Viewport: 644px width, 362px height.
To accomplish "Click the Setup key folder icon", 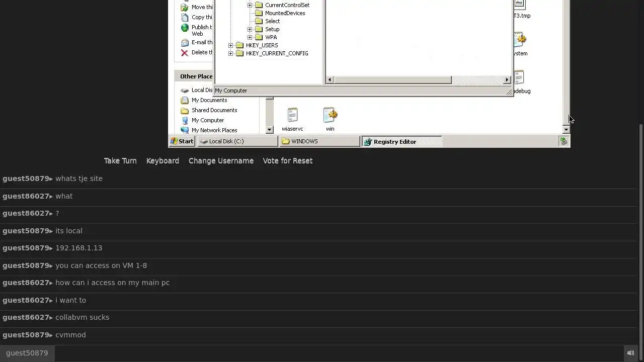I will click(259, 29).
